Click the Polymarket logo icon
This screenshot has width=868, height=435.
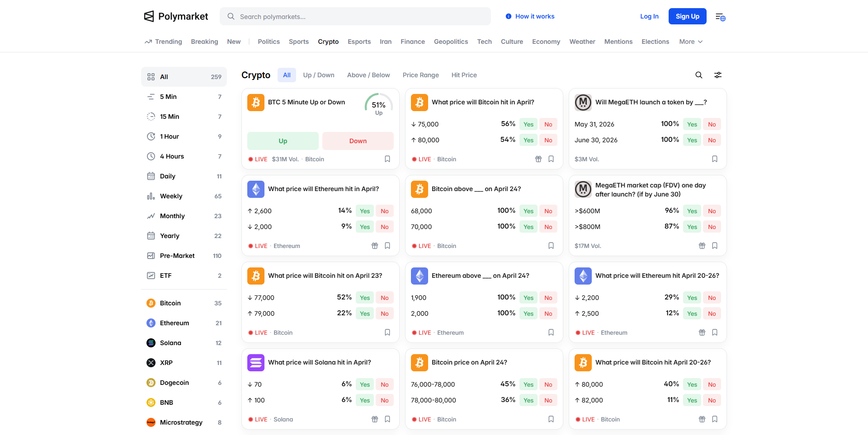(149, 17)
